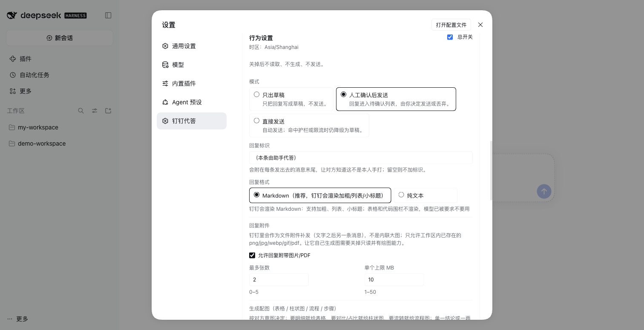
Task: Click the add workspace folder icon
Action: tap(108, 111)
